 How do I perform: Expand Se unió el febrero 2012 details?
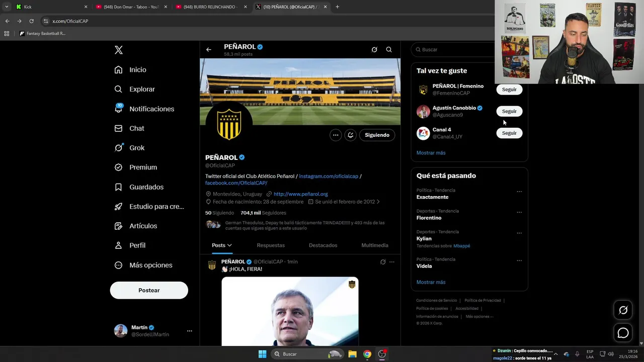pos(344,202)
